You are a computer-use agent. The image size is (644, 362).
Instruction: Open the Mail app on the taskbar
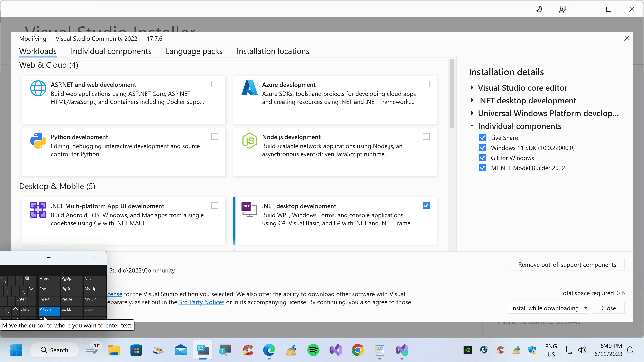pyautogui.click(x=180, y=350)
